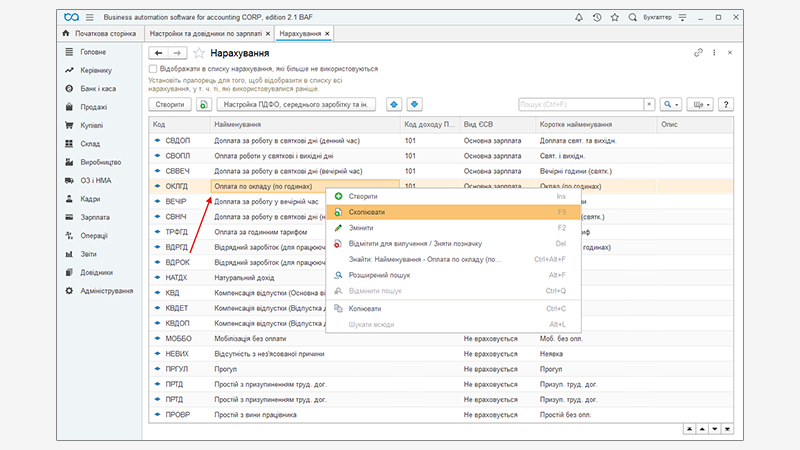Click the move item down arrow icon
This screenshot has width=800, height=450.
coord(415,104)
